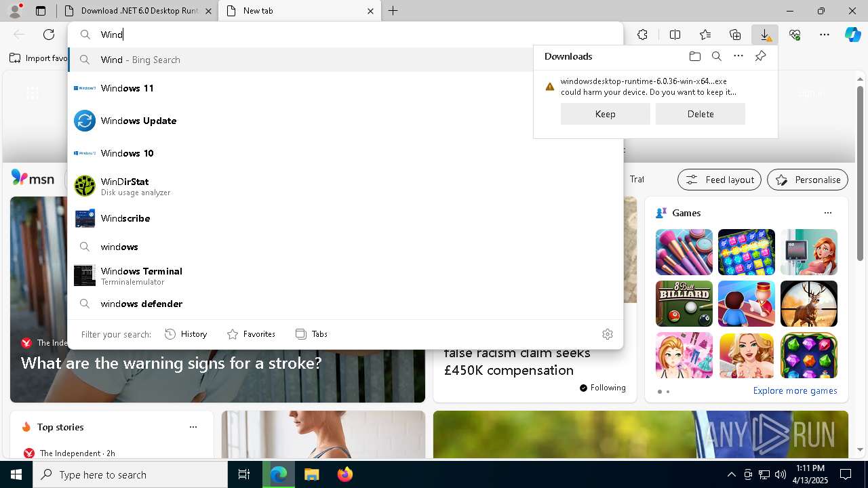Image resolution: width=868 pixels, height=488 pixels.
Task: Launch Firefox from taskbar
Action: tap(344, 474)
